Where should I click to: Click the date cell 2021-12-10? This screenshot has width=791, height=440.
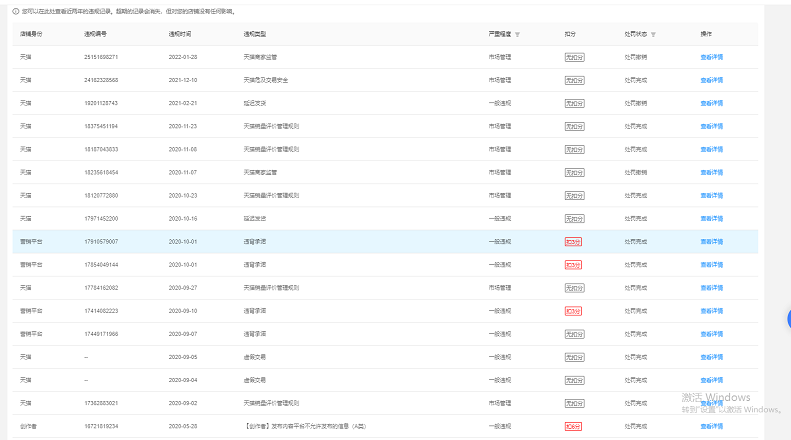click(183, 80)
